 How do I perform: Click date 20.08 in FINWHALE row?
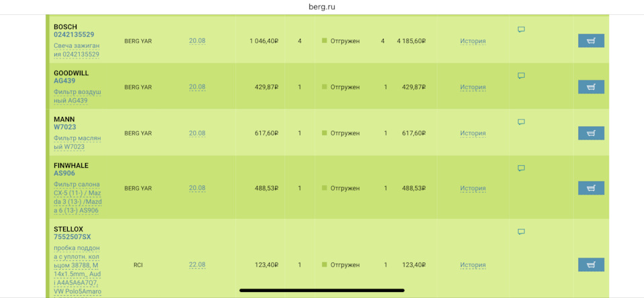197,188
